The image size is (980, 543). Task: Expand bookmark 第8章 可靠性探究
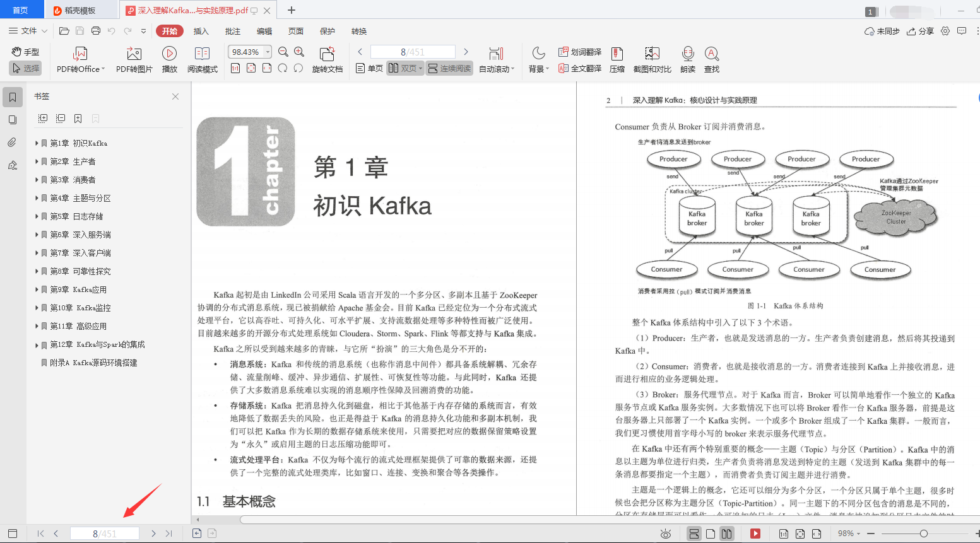pyautogui.click(x=37, y=271)
